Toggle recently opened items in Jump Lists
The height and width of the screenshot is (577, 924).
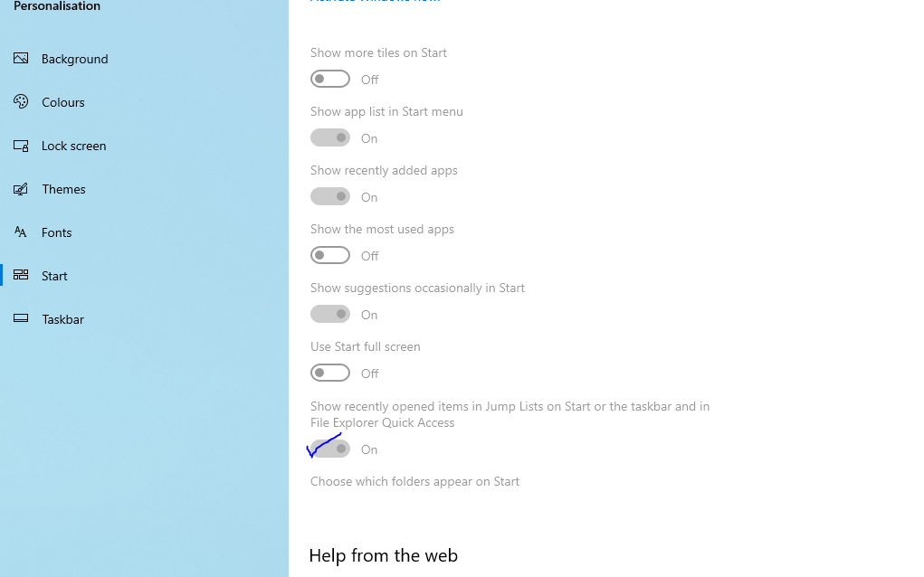coord(330,449)
